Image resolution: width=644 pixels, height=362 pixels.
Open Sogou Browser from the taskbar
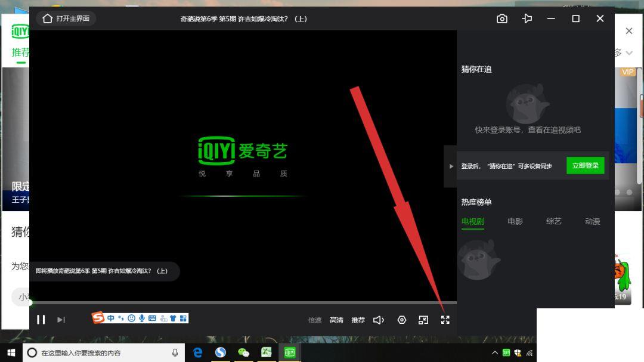[x=221, y=352]
